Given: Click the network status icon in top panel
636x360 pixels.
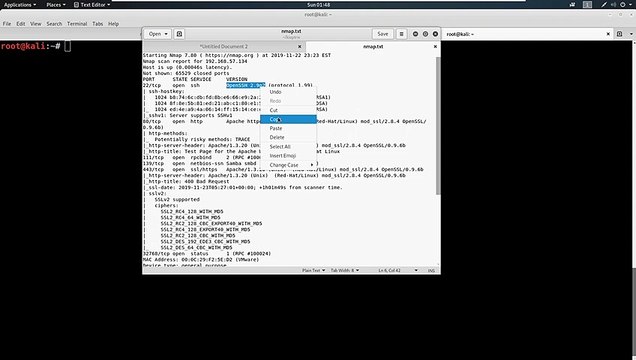Looking at the screenshot, I should (x=604, y=5).
